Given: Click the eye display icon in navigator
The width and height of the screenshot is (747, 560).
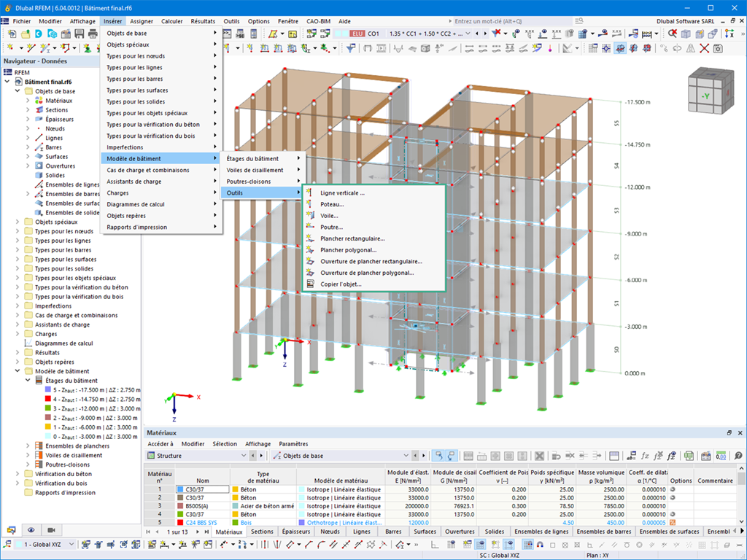Looking at the screenshot, I should click(x=31, y=529).
